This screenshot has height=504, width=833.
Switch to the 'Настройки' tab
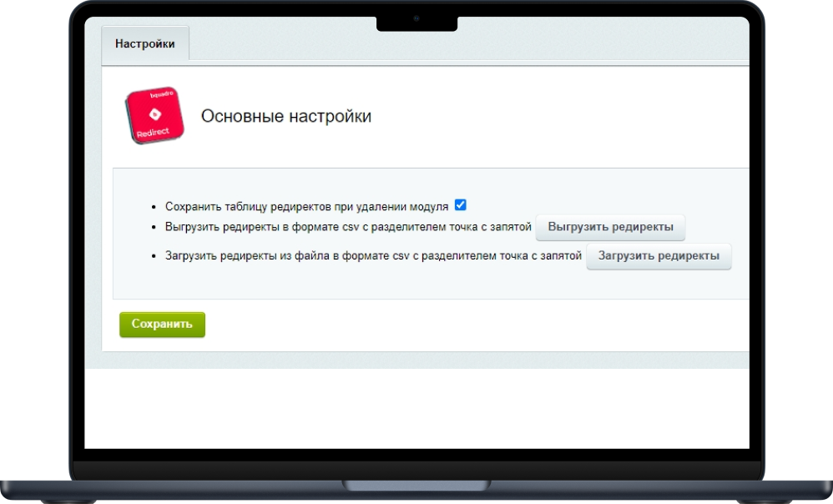coord(144,44)
